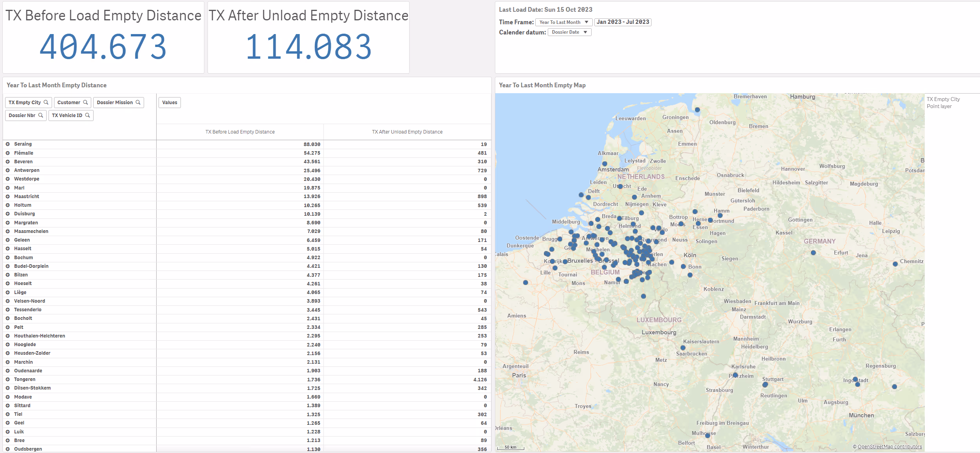This screenshot has width=980, height=453.
Task: Open the Time Frame dropdown
Action: coord(563,22)
